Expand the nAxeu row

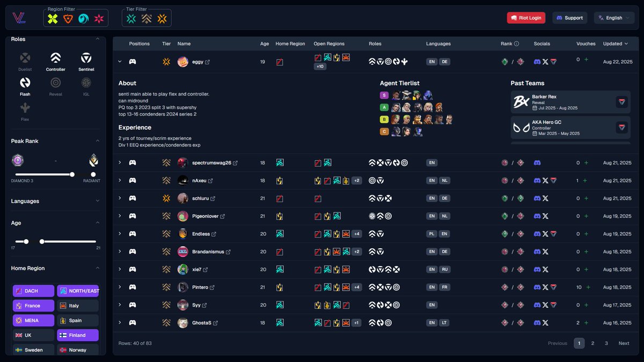(x=120, y=181)
